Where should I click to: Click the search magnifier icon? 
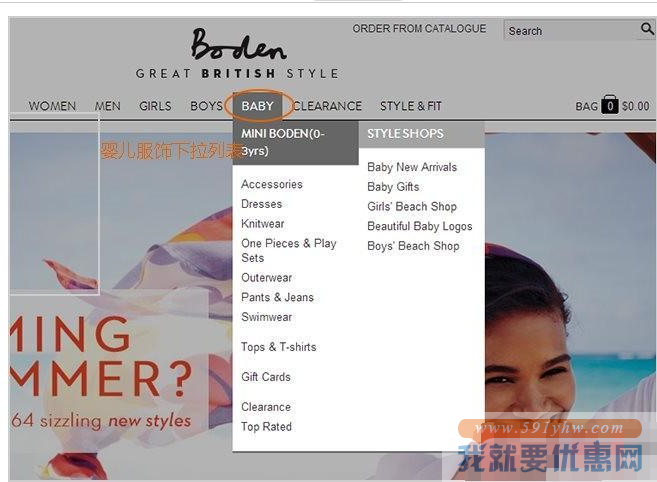click(x=646, y=30)
